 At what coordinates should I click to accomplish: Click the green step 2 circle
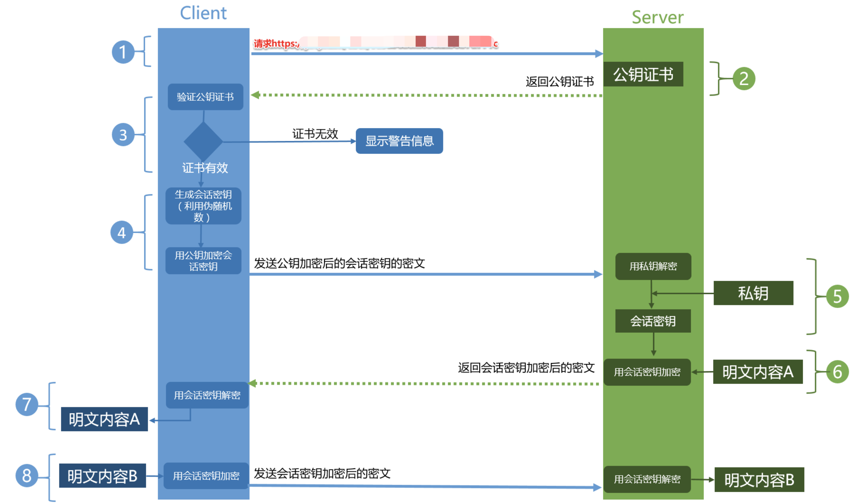[744, 79]
